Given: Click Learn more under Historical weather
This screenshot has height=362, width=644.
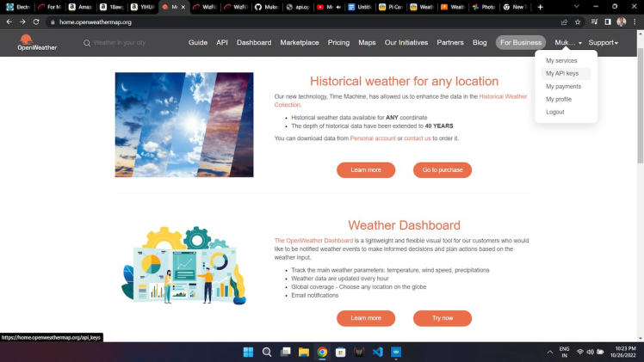Looking at the screenshot, I should pyautogui.click(x=366, y=170).
